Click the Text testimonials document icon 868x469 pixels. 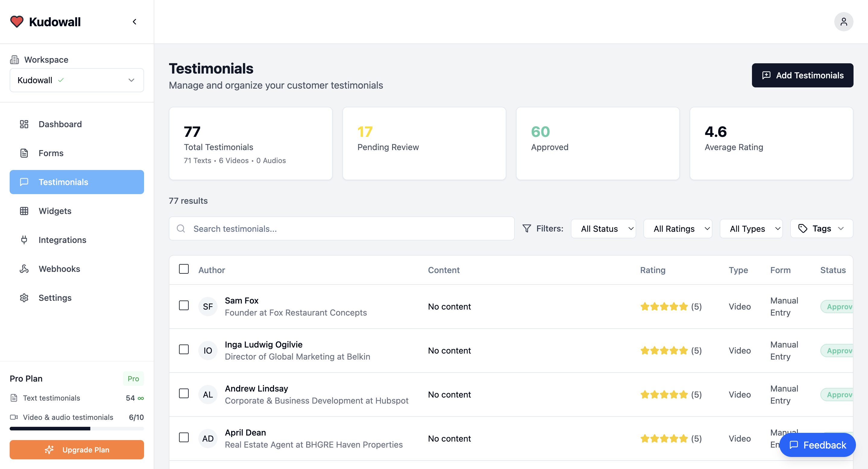click(x=14, y=398)
